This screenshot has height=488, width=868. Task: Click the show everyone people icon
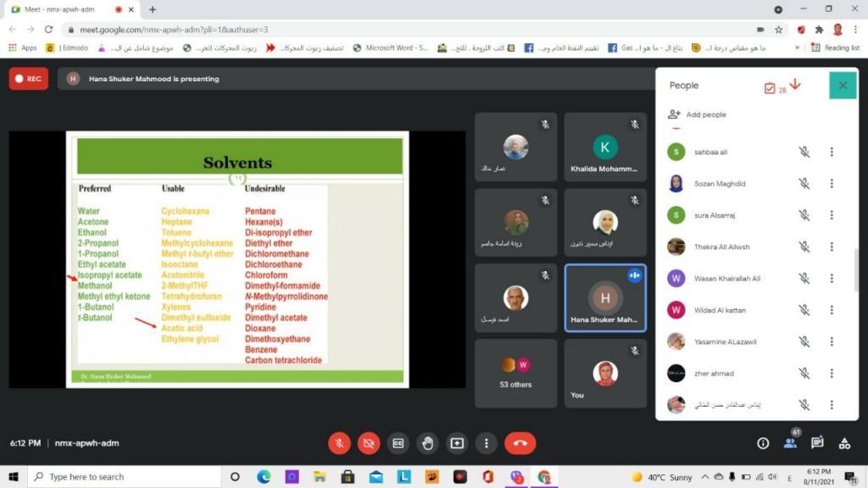pos(790,443)
